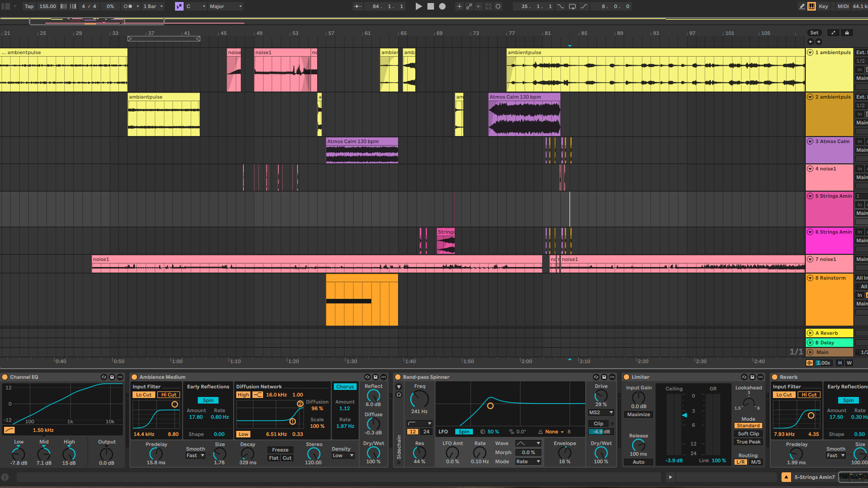This screenshot has height=488, width=868.
Task: Open the MS2 filter type dropdown
Action: click(601, 413)
